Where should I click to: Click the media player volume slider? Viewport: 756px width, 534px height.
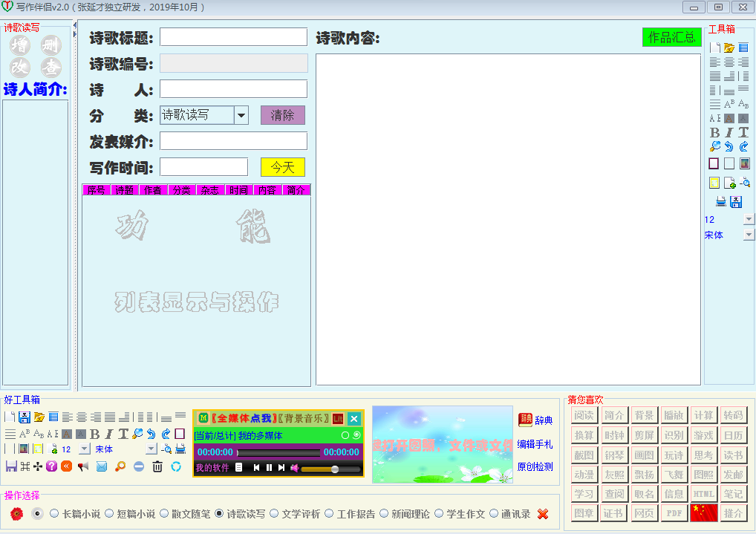(x=330, y=469)
